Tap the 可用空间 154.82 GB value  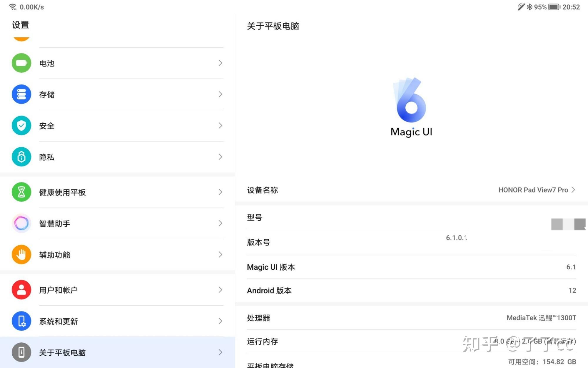click(x=542, y=362)
